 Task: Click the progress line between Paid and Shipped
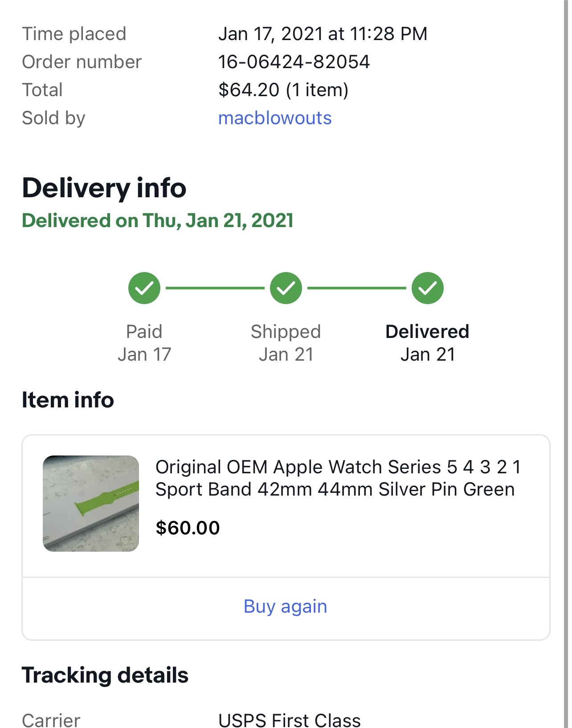(x=215, y=288)
